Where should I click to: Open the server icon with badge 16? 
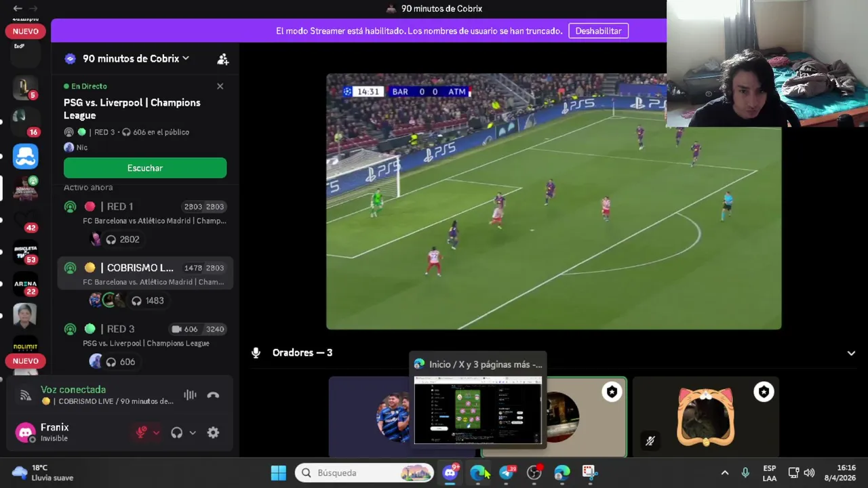click(x=25, y=121)
